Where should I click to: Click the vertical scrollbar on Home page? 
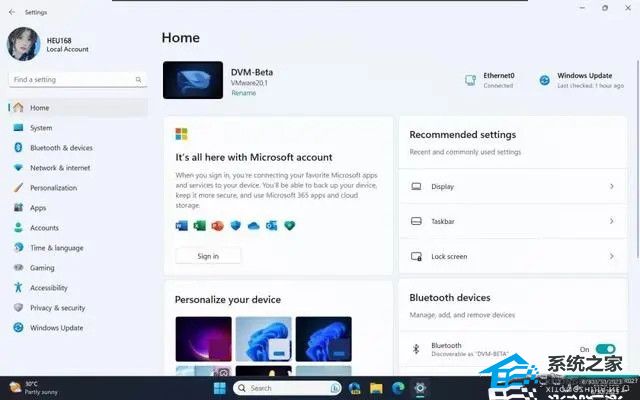coord(638,159)
